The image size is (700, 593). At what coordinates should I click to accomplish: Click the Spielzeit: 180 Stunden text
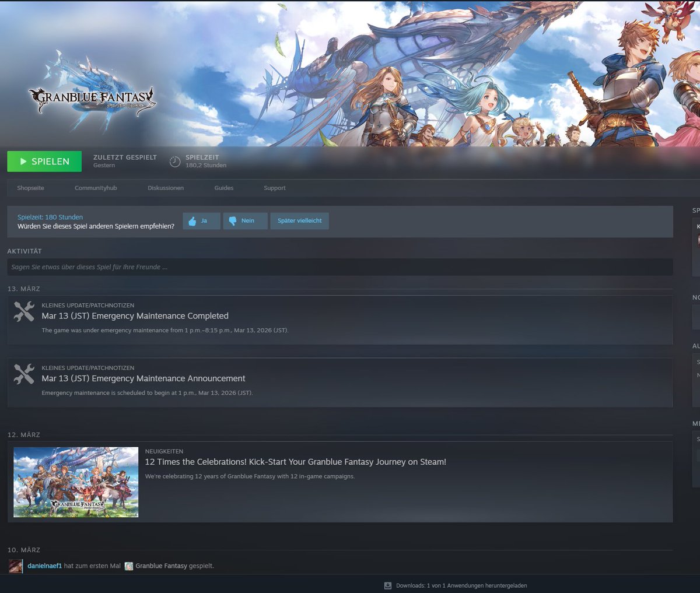tap(50, 217)
